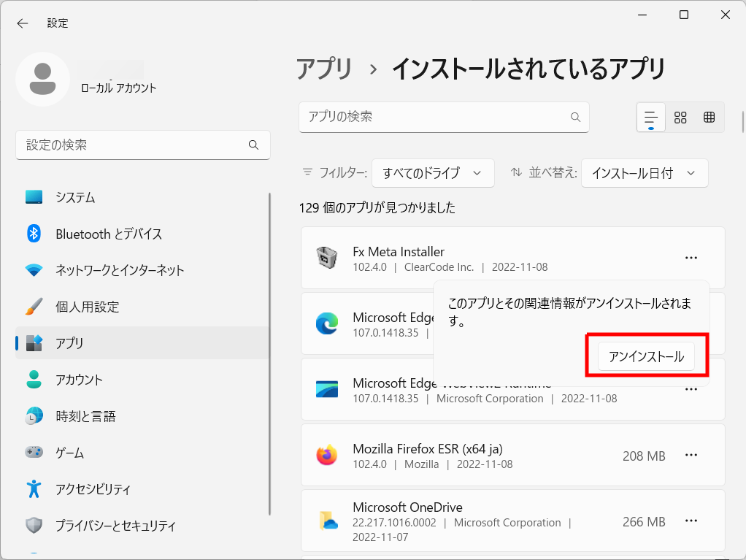
Task: Open アカウント settings
Action: click(142, 380)
